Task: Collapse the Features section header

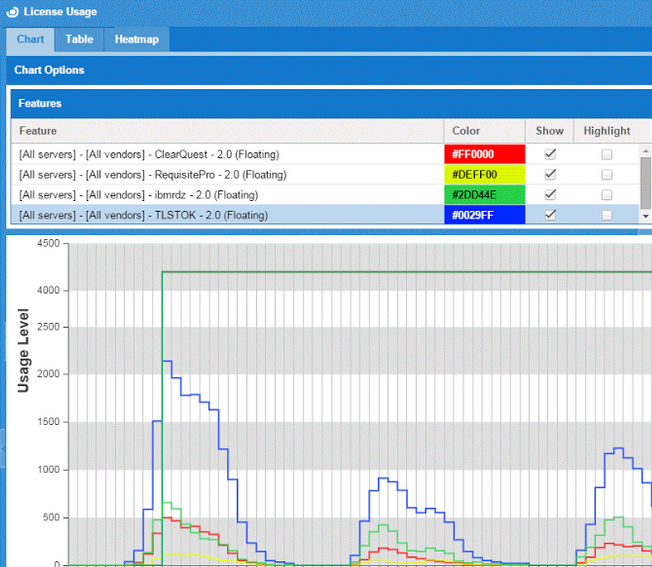Action: 40,103
